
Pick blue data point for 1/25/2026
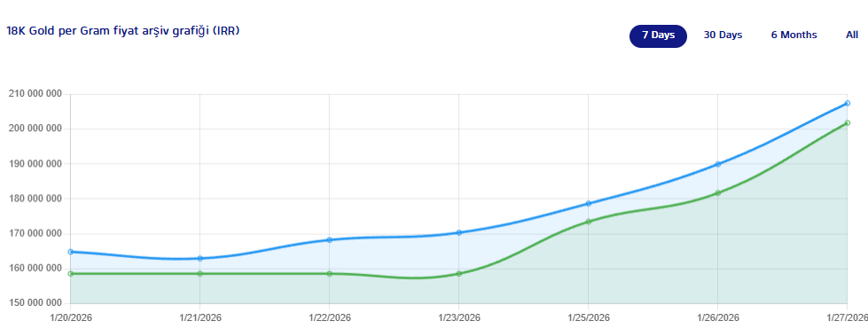[x=589, y=203]
